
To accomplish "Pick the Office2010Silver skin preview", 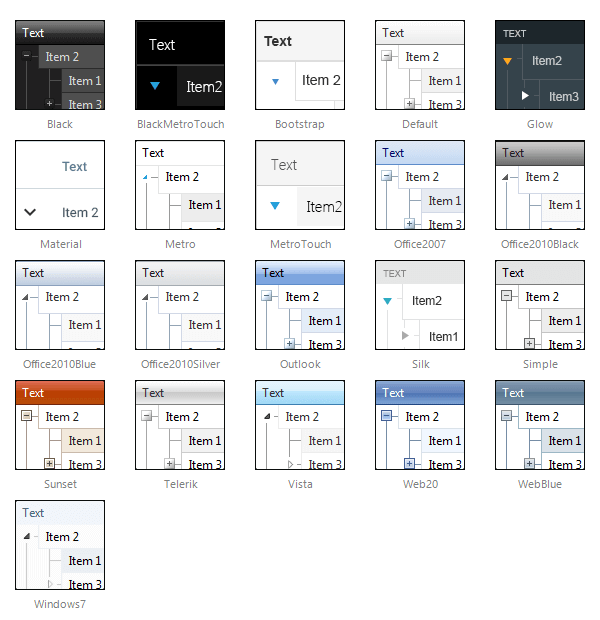I will pyautogui.click(x=180, y=305).
